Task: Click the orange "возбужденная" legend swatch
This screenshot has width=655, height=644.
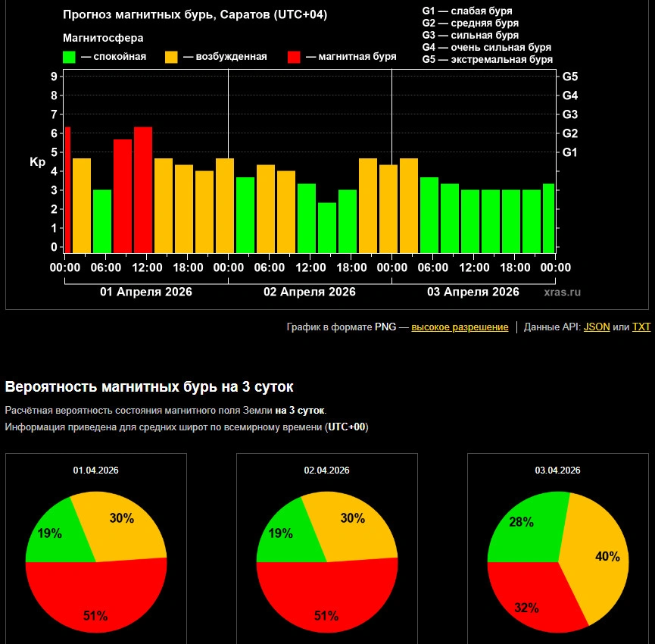Action: coord(172,57)
